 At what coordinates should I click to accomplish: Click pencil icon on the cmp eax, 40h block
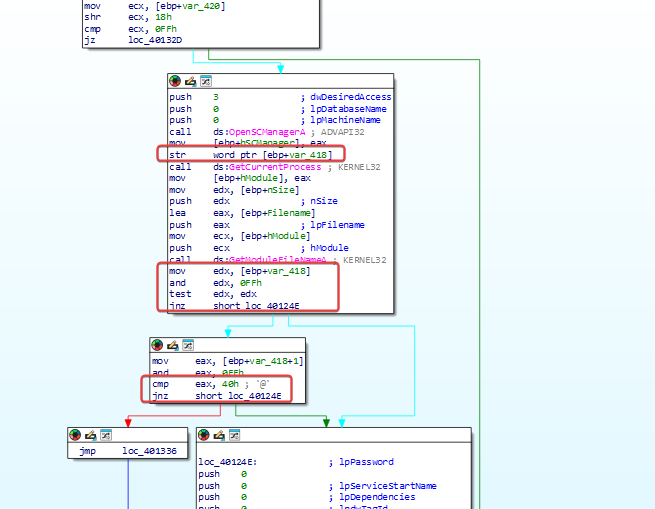(x=173, y=345)
